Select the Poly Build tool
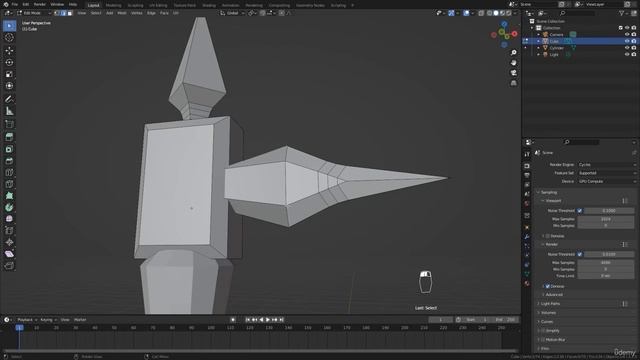Image resolution: width=640 pixels, height=360 pixels. 9,196
